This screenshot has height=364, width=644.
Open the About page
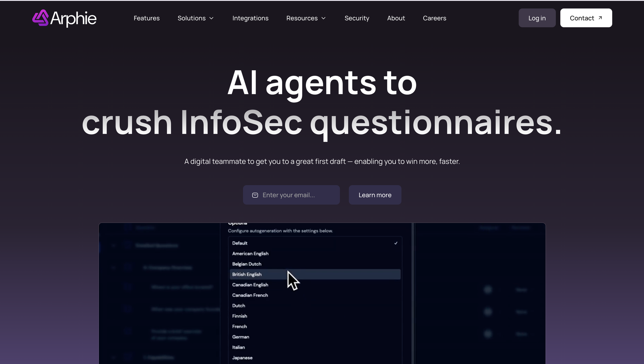coord(396,18)
